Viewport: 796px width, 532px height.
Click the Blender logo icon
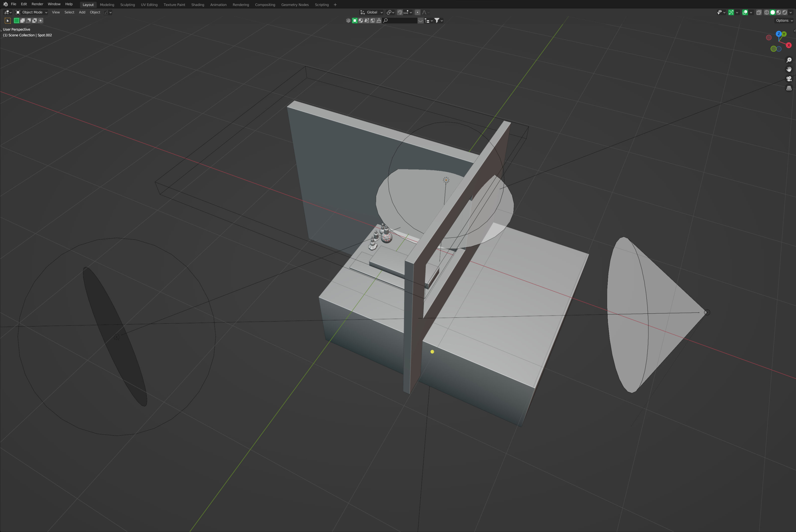tap(5, 4)
